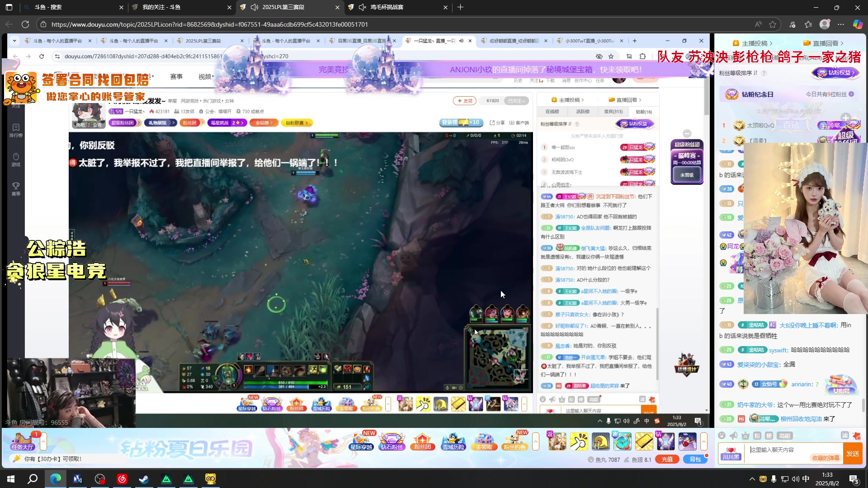This screenshot has width=868, height=488.
Task: Click the crown 'A' noble danmu icon
Action: click(745, 436)
